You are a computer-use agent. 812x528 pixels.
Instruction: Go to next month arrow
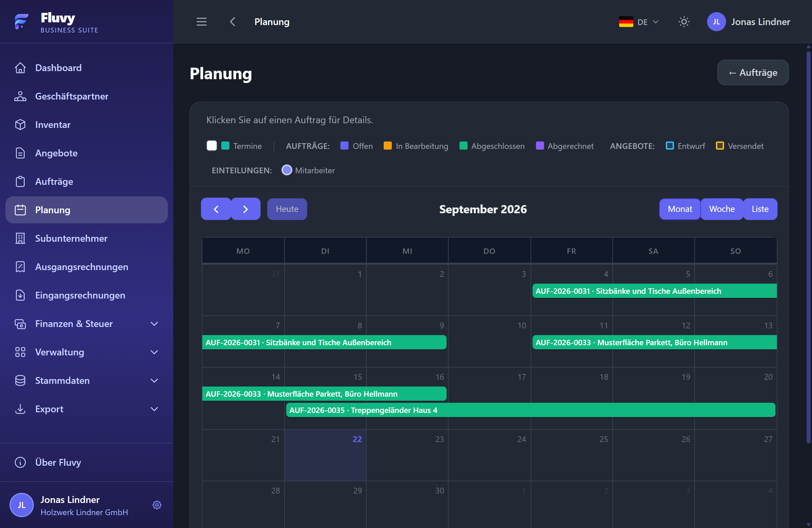246,209
